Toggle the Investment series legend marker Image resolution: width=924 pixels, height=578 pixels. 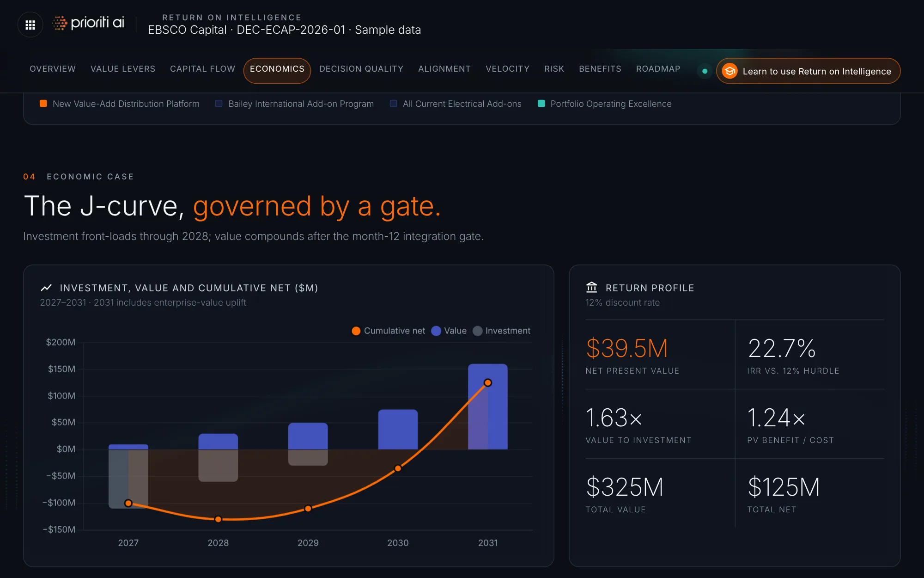tap(478, 331)
